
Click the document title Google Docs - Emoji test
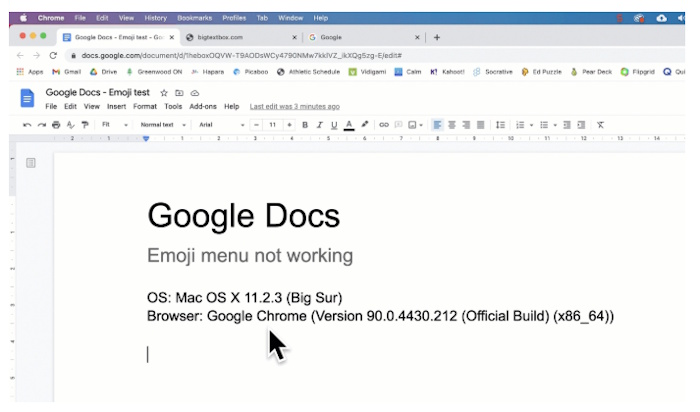coord(97,92)
